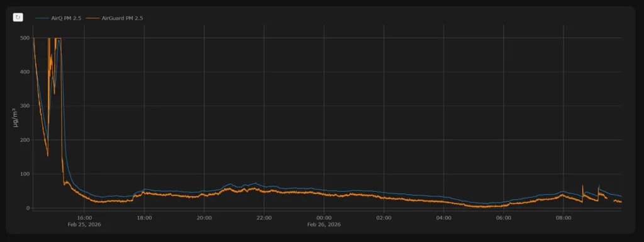Image resolution: width=644 pixels, height=242 pixels.
Task: Click the 22:00 x-axis tick label
Action: coord(264,218)
